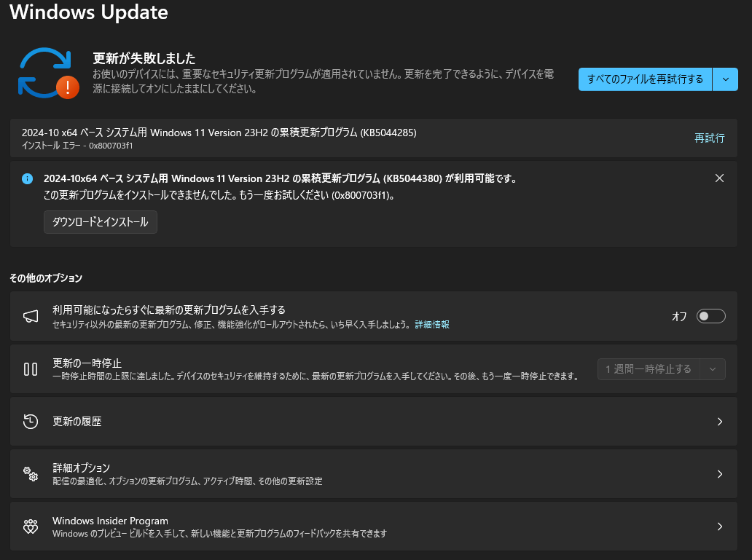752x560 pixels.
Task: Open 更新の履歴 row label
Action: (x=77, y=422)
